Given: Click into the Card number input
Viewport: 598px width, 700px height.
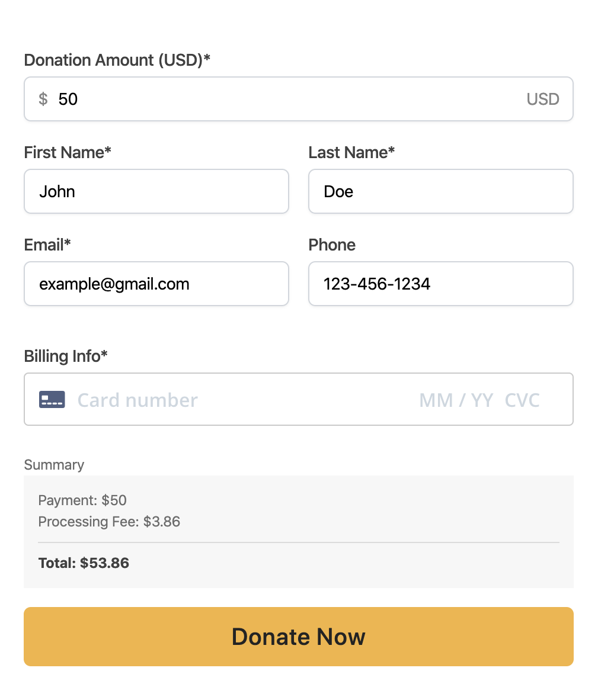Looking at the screenshot, I should [x=241, y=400].
